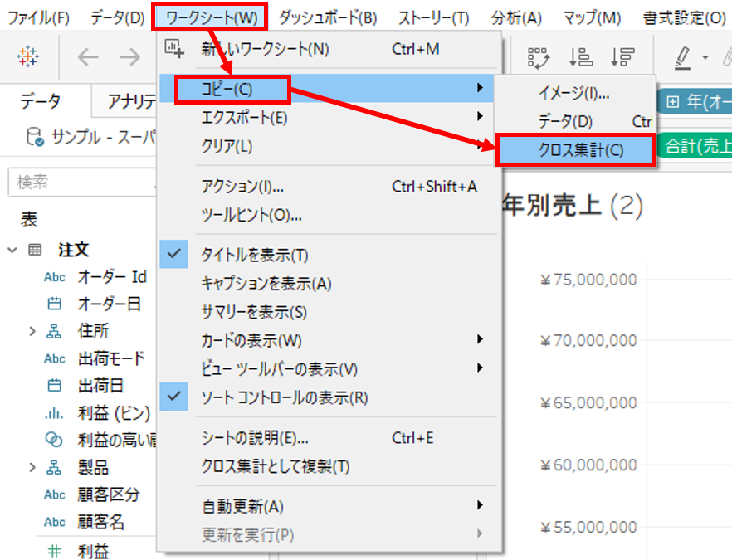Click the swap rows and columns icon
The image size is (732, 560).
[x=539, y=56]
